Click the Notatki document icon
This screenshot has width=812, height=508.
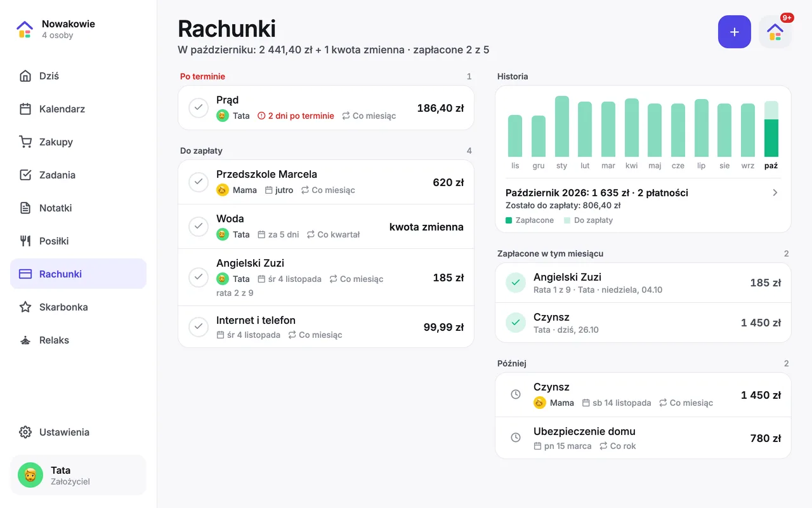click(25, 208)
